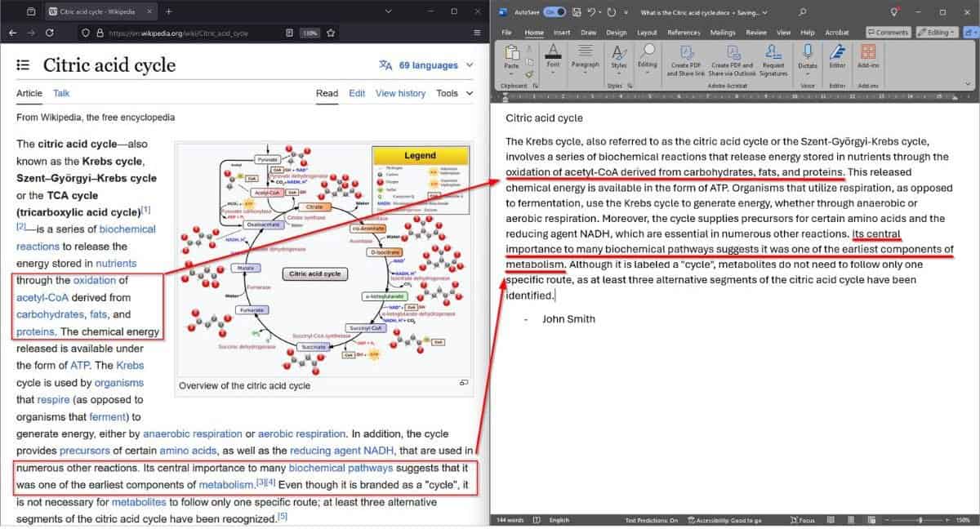Follow the acetyl-CoA link
The width and height of the screenshot is (980, 529).
point(43,297)
